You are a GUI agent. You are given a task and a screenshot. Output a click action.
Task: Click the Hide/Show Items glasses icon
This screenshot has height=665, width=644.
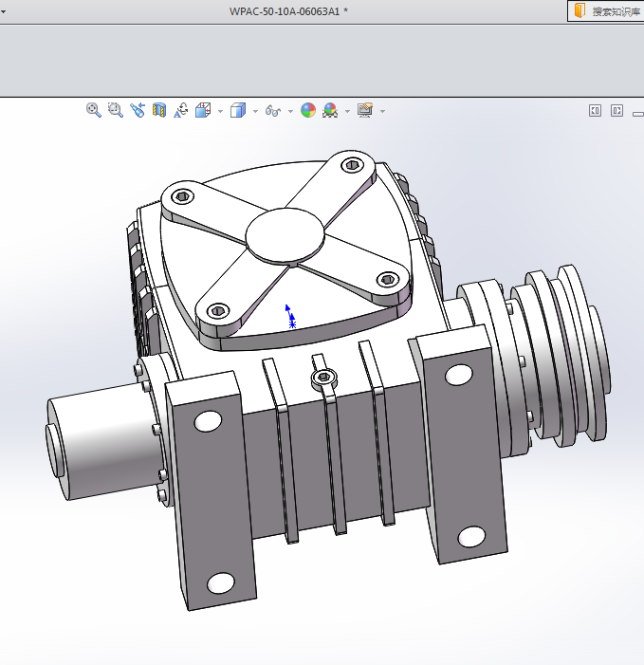273,111
